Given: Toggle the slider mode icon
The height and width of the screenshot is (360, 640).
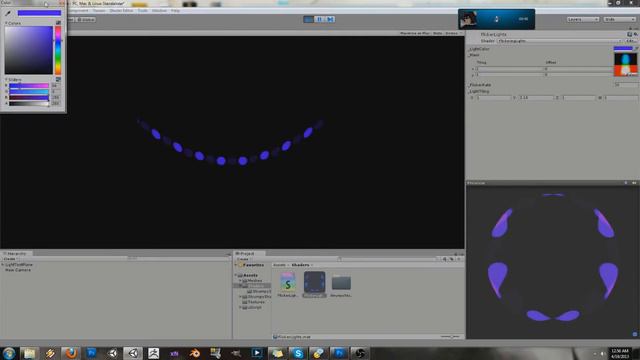Looking at the screenshot, I should click(x=58, y=79).
